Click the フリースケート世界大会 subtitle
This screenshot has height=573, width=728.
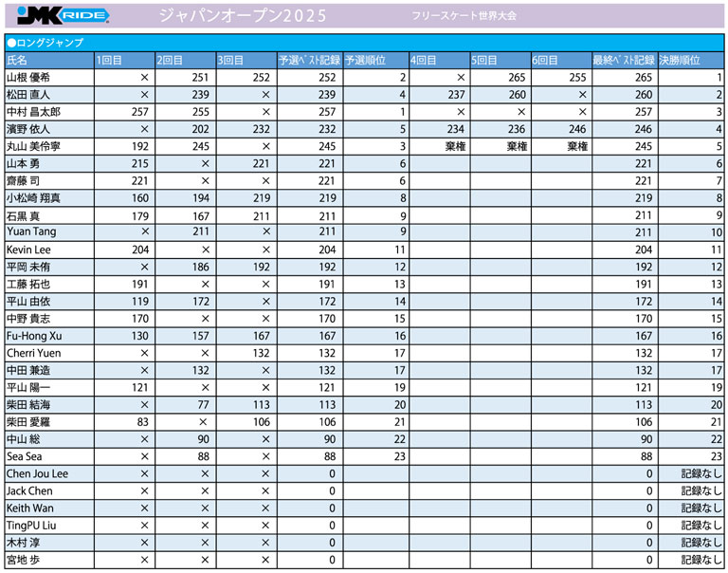464,16
